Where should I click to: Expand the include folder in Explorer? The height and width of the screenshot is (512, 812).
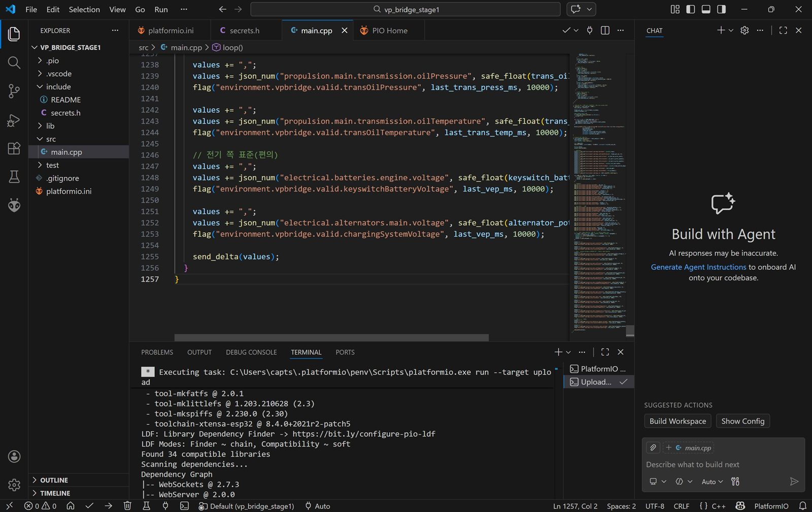[x=58, y=86]
